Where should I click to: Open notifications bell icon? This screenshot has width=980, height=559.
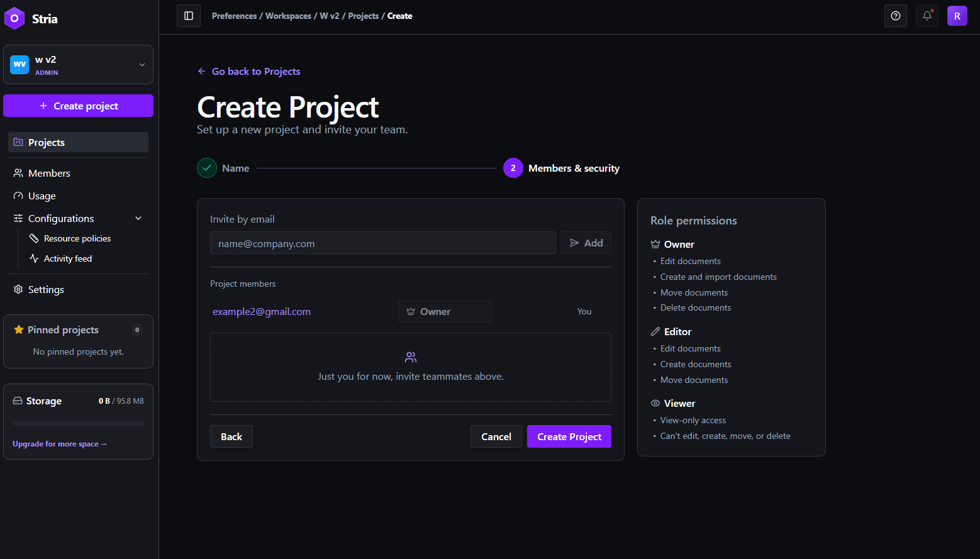(927, 16)
